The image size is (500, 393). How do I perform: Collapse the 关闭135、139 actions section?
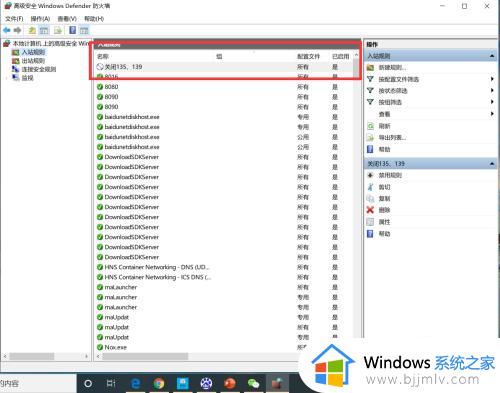tap(492, 164)
